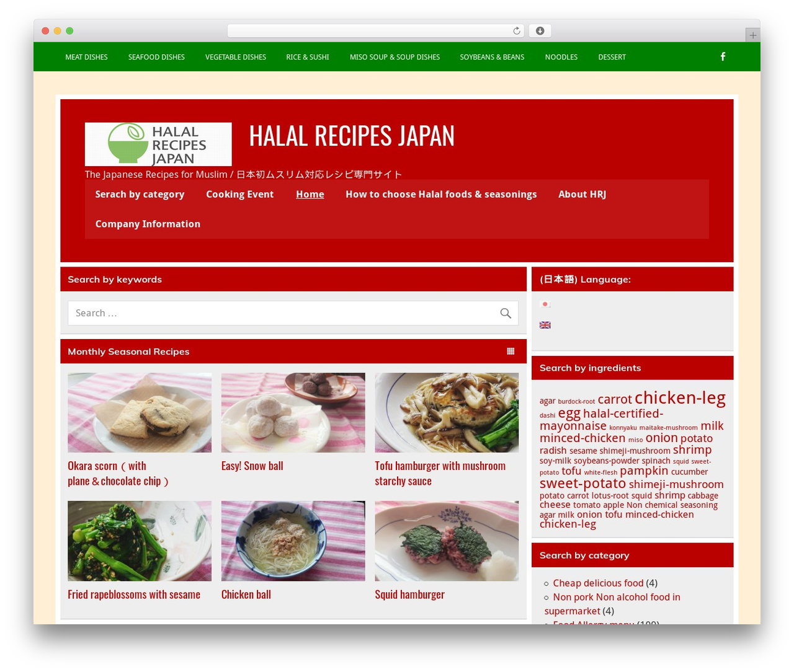The height and width of the screenshot is (672, 794).
Task: Open Non pork Non alcohol food in supermarket
Action: click(612, 604)
